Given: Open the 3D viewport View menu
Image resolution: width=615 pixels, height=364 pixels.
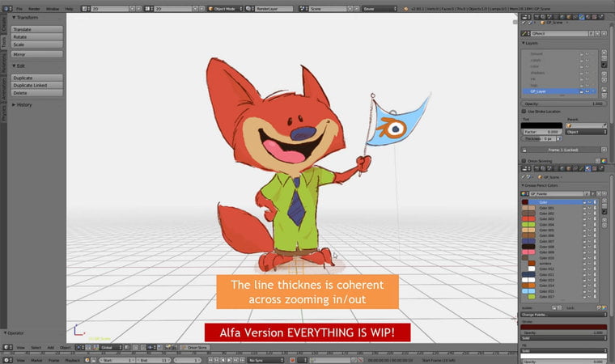Looking at the screenshot, I should click(21, 348).
